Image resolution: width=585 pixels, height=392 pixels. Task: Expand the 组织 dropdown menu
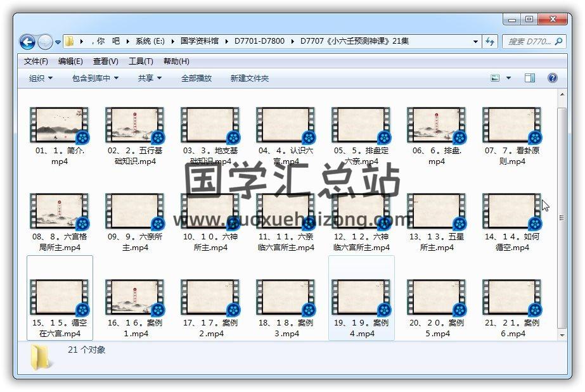click(41, 78)
